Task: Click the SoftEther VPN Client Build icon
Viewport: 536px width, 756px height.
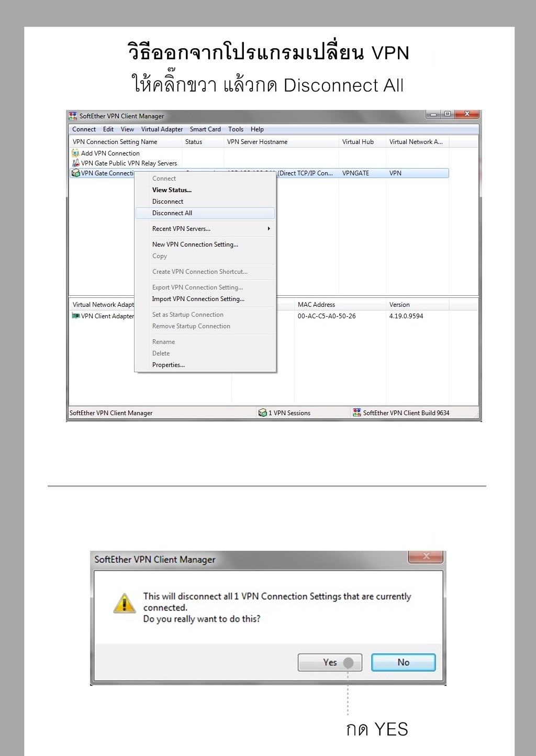Action: point(357,413)
